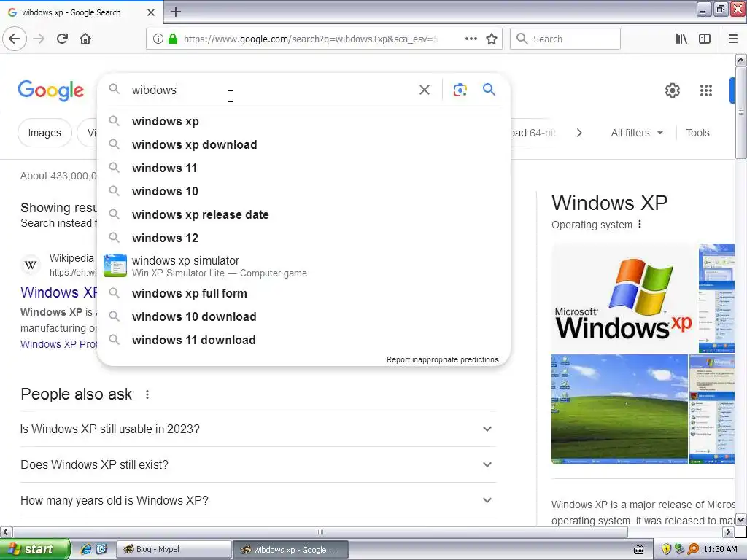Open a new tab with the plus button
This screenshot has width=747, height=560.
point(176,12)
